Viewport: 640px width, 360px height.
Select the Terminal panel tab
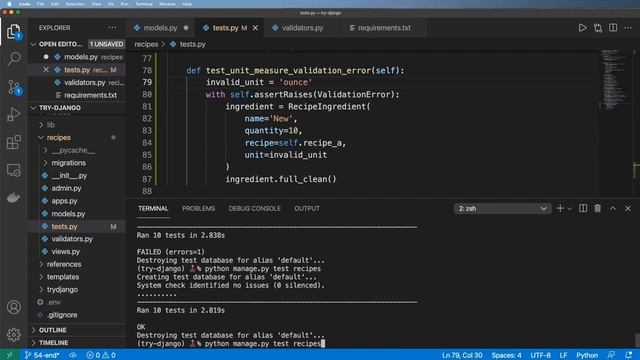[x=153, y=209]
